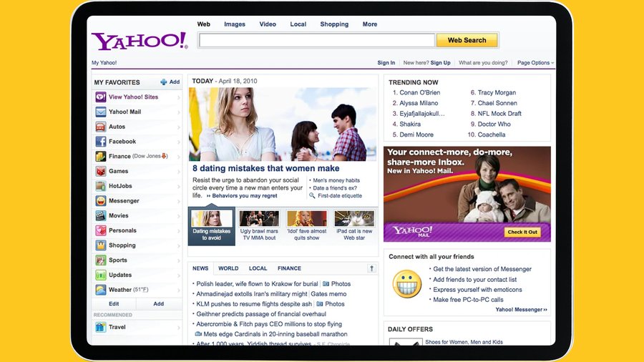Open the View Yahoo! Sites icon
Image resolution: width=644 pixels, height=362 pixels.
tap(101, 97)
